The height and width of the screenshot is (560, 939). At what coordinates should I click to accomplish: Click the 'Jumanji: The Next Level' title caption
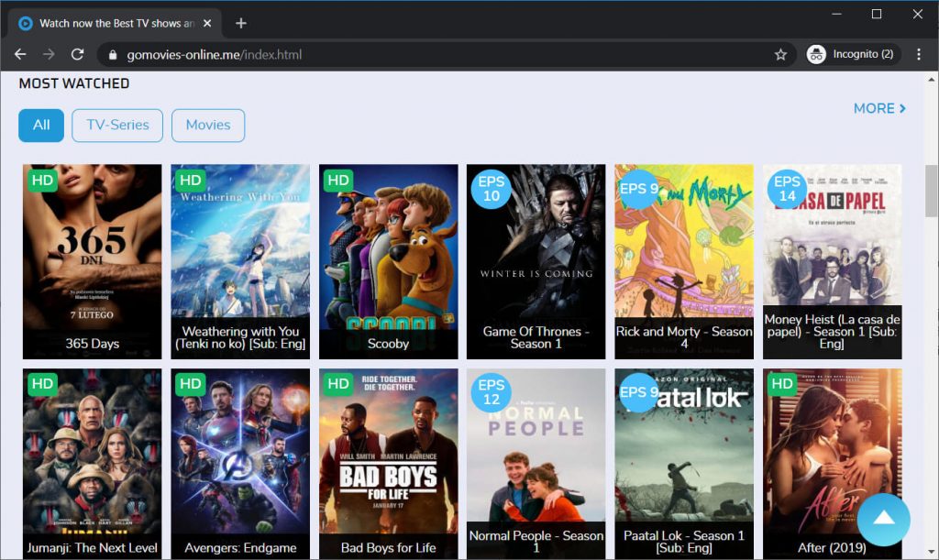pyautogui.click(x=93, y=547)
